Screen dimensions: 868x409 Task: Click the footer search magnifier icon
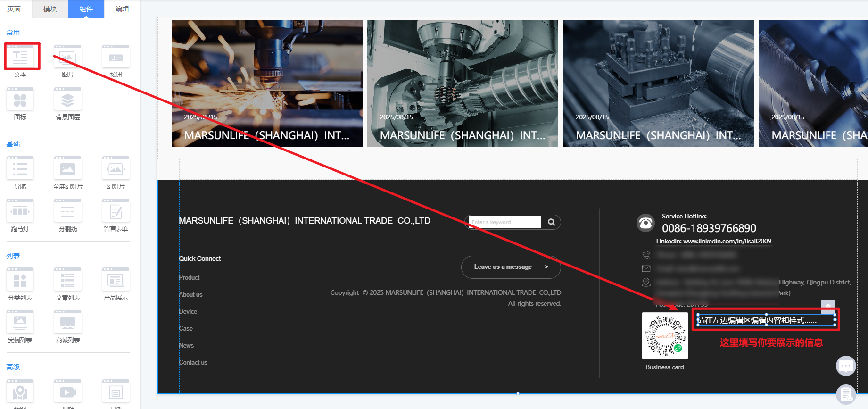click(551, 222)
